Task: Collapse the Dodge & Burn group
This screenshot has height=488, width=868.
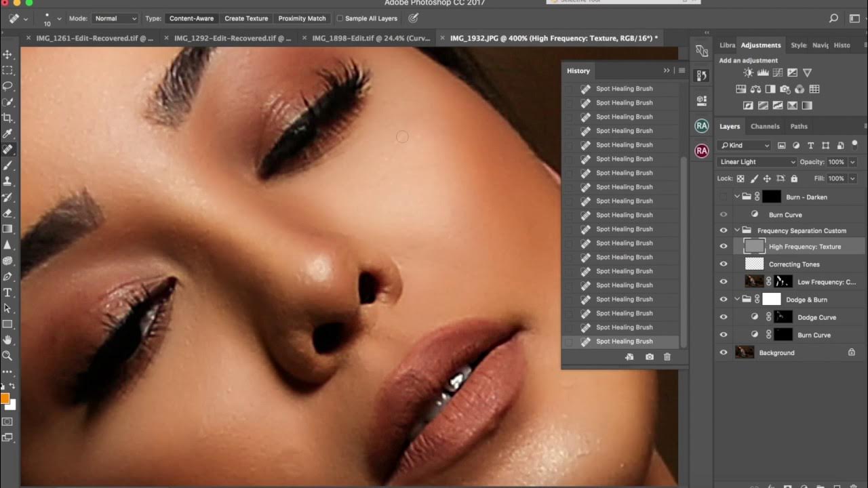Action: (x=737, y=300)
